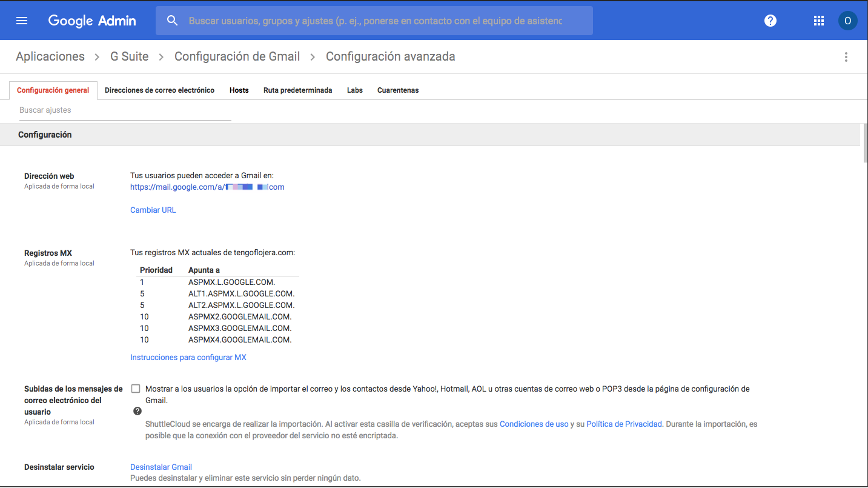Select ASPMX2.GOOGLEMAIL.COM. record text
868x488 pixels.
[x=240, y=317]
